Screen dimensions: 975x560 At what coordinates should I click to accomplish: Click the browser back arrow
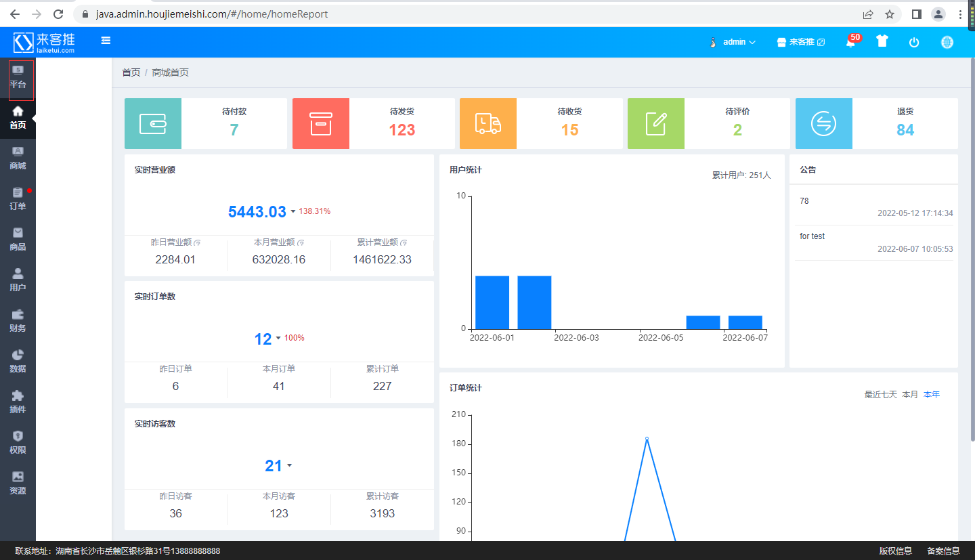pos(14,14)
